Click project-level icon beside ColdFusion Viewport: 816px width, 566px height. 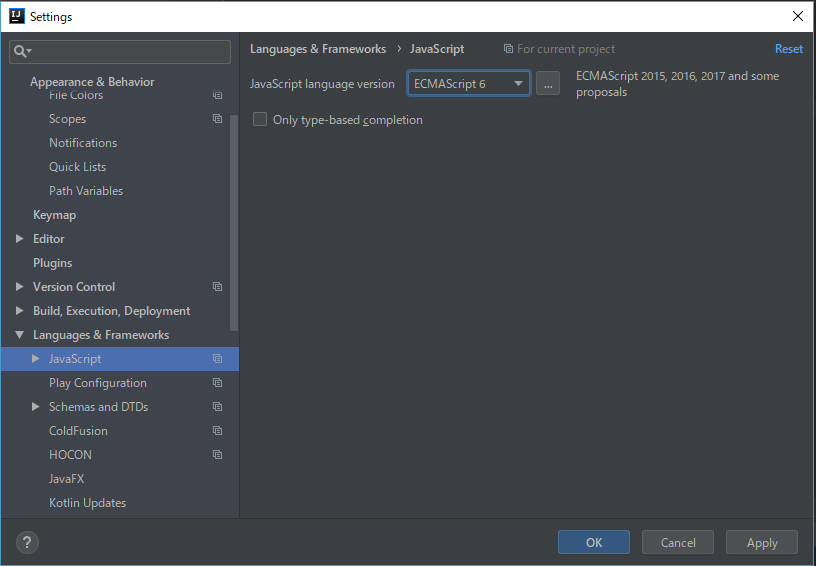click(x=218, y=430)
